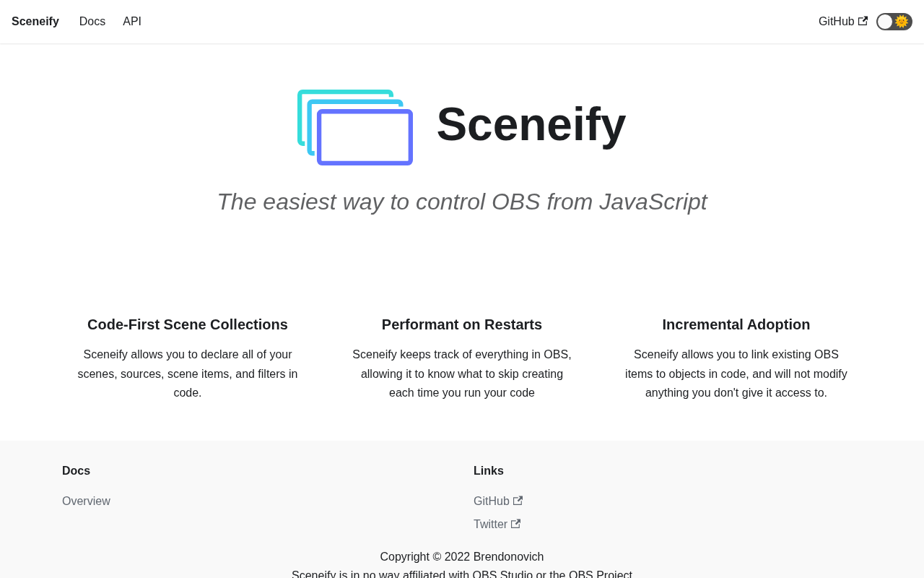Click the Links heading in footer
Viewport: 924px width, 578px height.
489,471
